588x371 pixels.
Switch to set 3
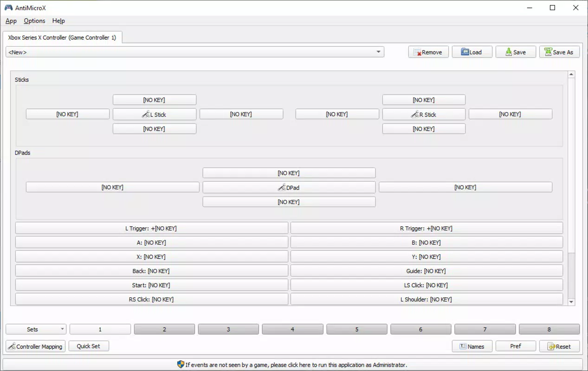(x=228, y=329)
